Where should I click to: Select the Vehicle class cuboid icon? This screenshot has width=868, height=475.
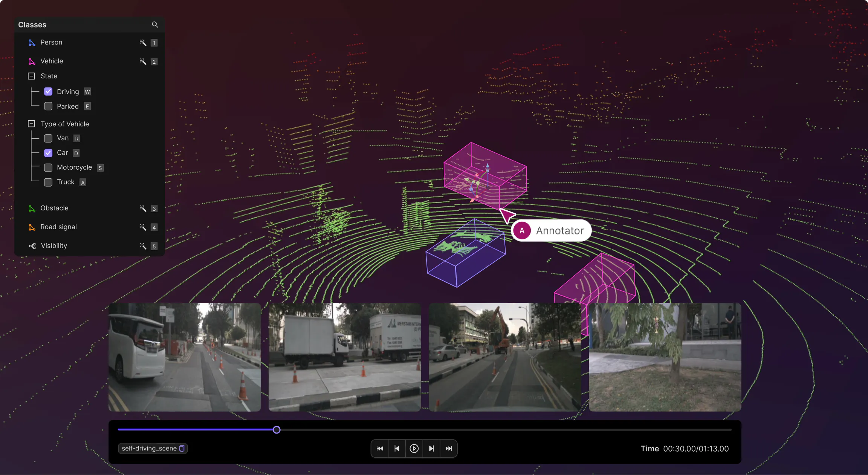coord(32,61)
